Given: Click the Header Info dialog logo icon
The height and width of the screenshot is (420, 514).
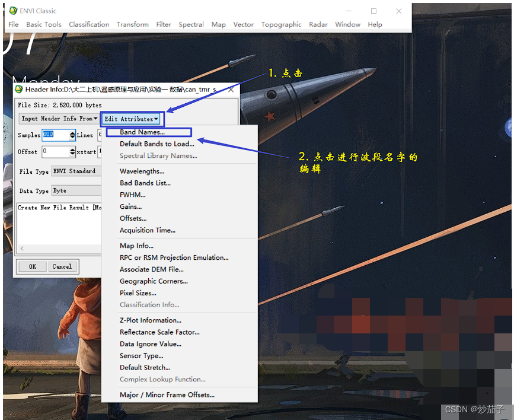Looking at the screenshot, I should coord(19,89).
